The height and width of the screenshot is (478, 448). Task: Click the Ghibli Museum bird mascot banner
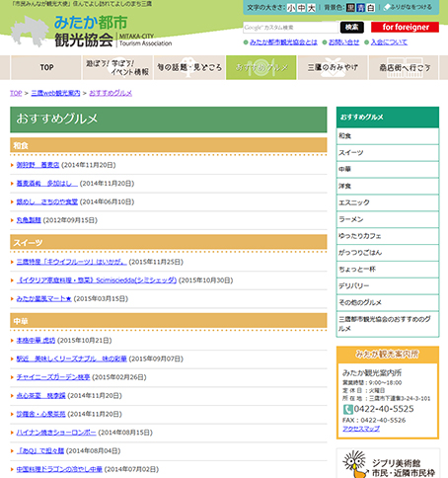point(388,463)
